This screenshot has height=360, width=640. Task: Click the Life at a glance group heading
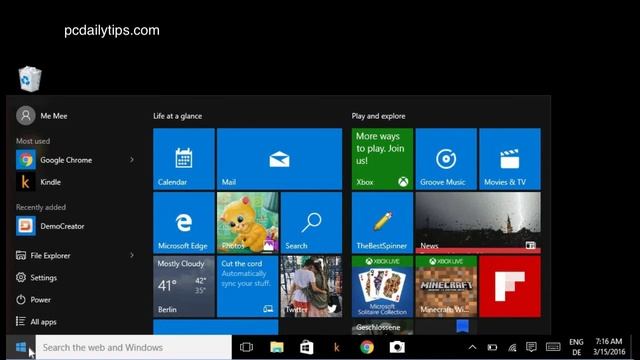(x=178, y=116)
